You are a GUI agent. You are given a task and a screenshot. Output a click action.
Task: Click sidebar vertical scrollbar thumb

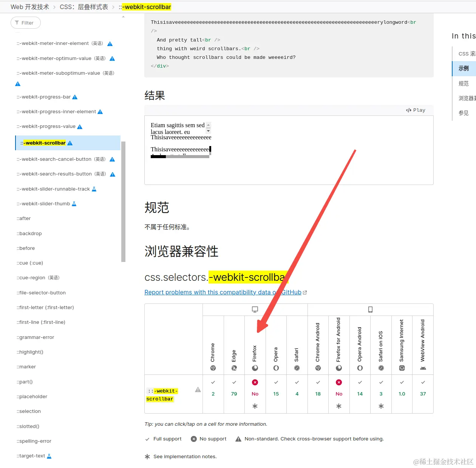tap(123, 202)
